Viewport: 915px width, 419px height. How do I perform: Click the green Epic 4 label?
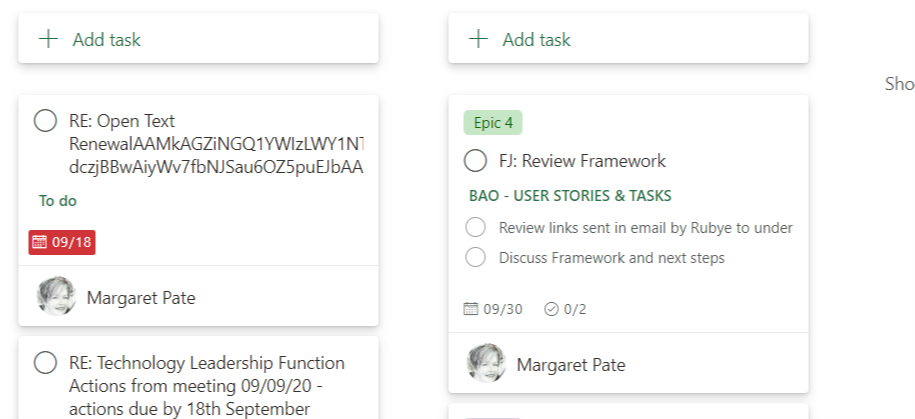pyautogui.click(x=493, y=123)
